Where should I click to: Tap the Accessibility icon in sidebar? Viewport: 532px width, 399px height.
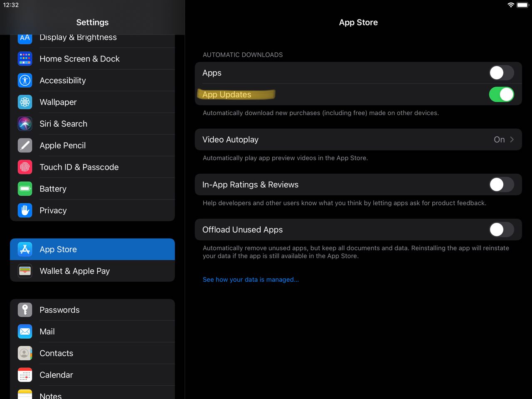25,80
